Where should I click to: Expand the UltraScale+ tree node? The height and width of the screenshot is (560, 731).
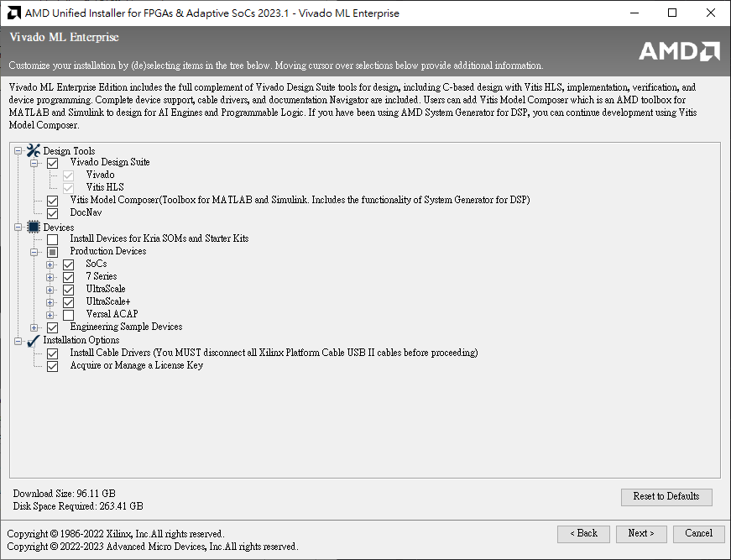coord(50,301)
